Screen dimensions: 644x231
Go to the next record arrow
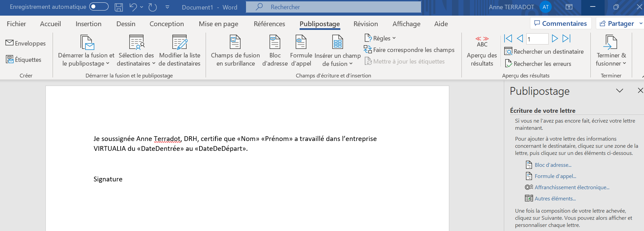555,39
